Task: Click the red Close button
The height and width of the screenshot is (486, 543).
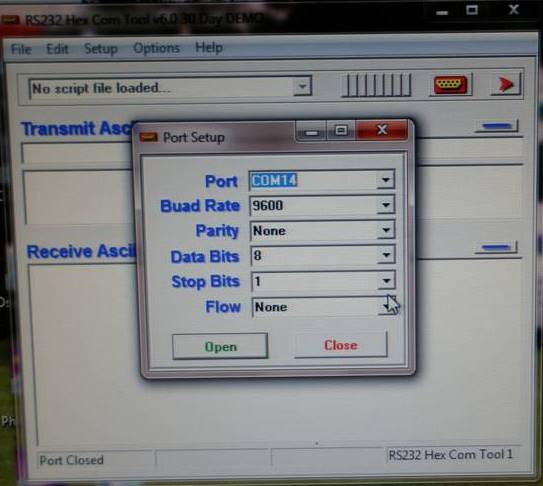Action: [x=341, y=345]
